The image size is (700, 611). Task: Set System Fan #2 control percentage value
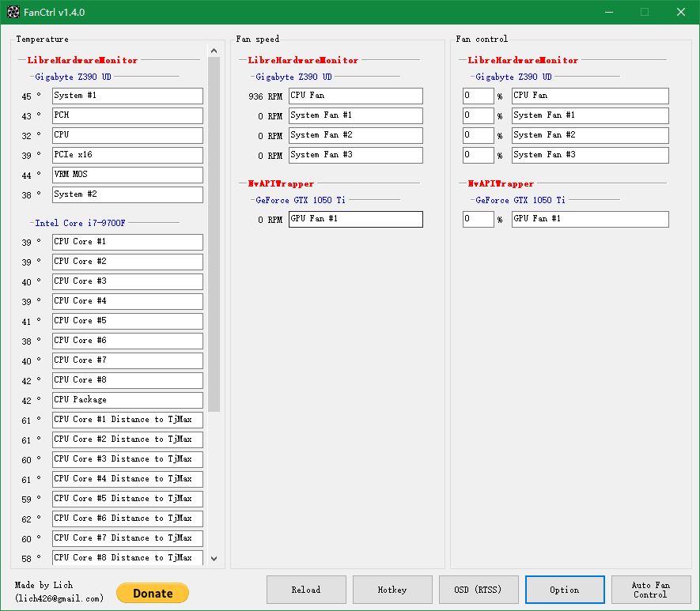pyautogui.click(x=478, y=135)
